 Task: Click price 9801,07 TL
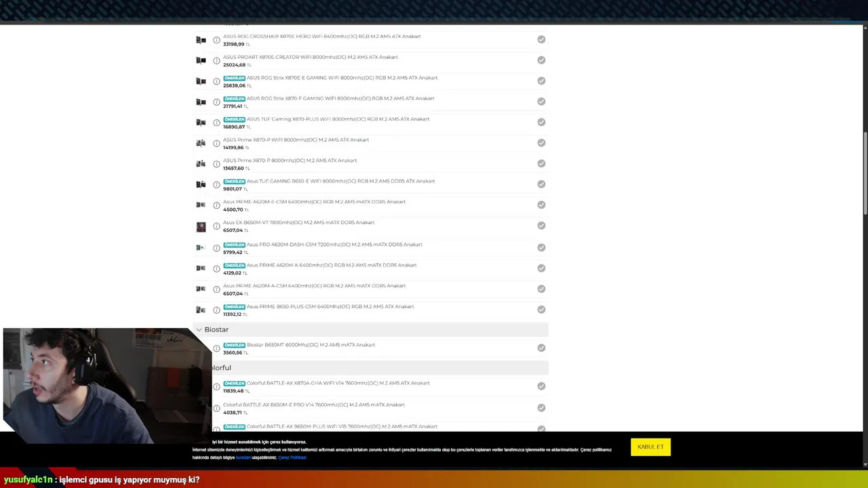click(235, 189)
